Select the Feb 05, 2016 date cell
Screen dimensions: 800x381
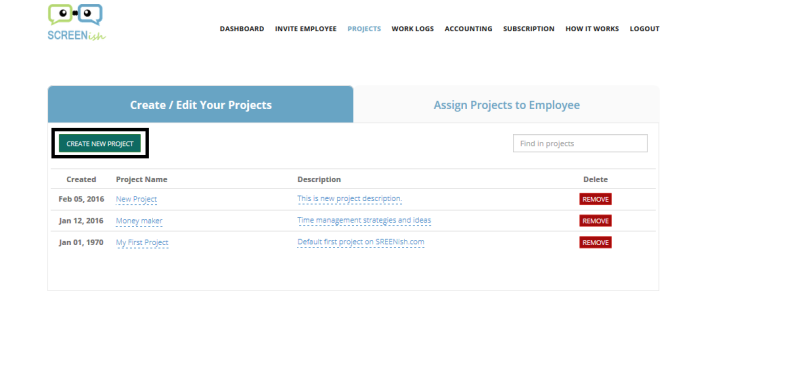81,199
